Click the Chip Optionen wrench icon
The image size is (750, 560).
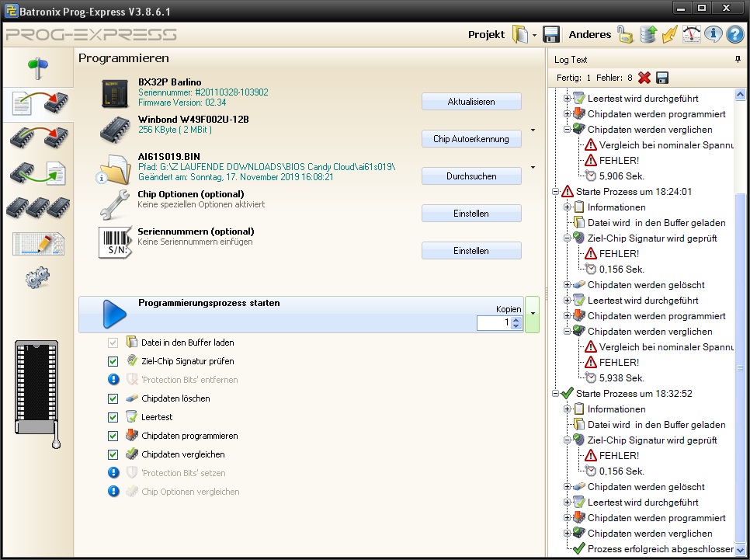click(x=115, y=204)
